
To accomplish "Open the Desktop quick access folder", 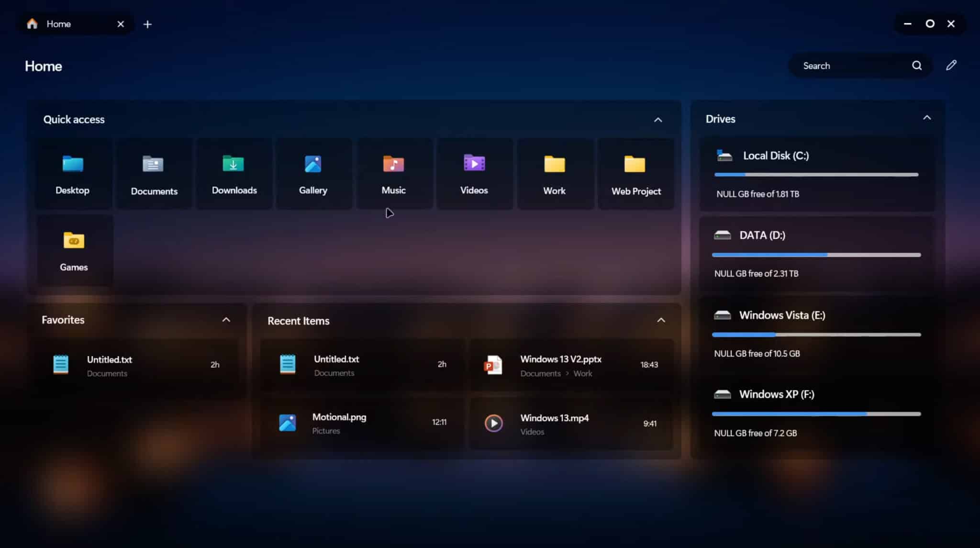I will [73, 173].
